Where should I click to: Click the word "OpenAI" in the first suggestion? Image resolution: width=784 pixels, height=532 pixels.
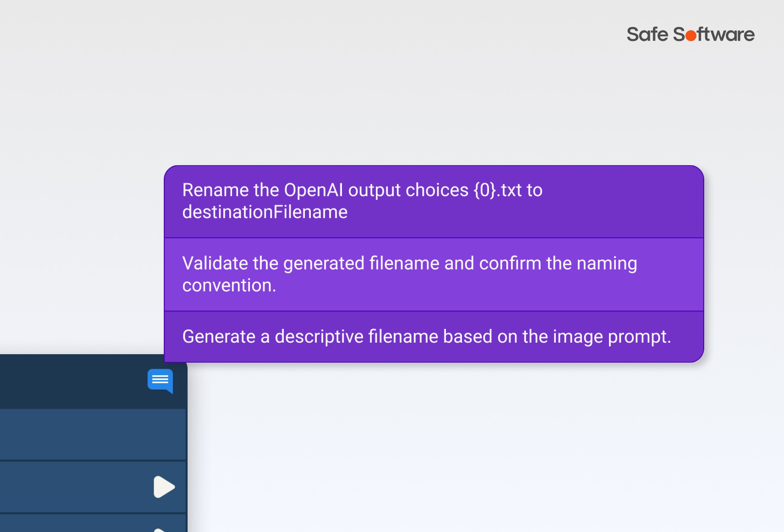tap(314, 190)
